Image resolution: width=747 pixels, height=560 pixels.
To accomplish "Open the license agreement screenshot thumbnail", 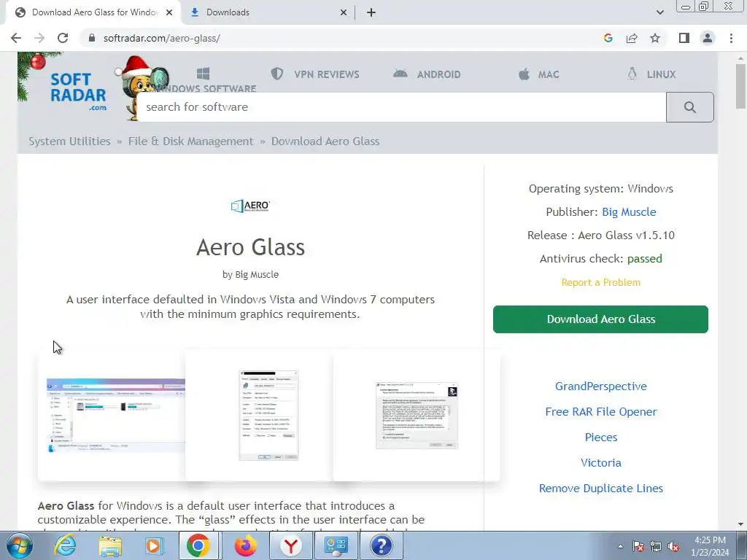I will [x=417, y=415].
